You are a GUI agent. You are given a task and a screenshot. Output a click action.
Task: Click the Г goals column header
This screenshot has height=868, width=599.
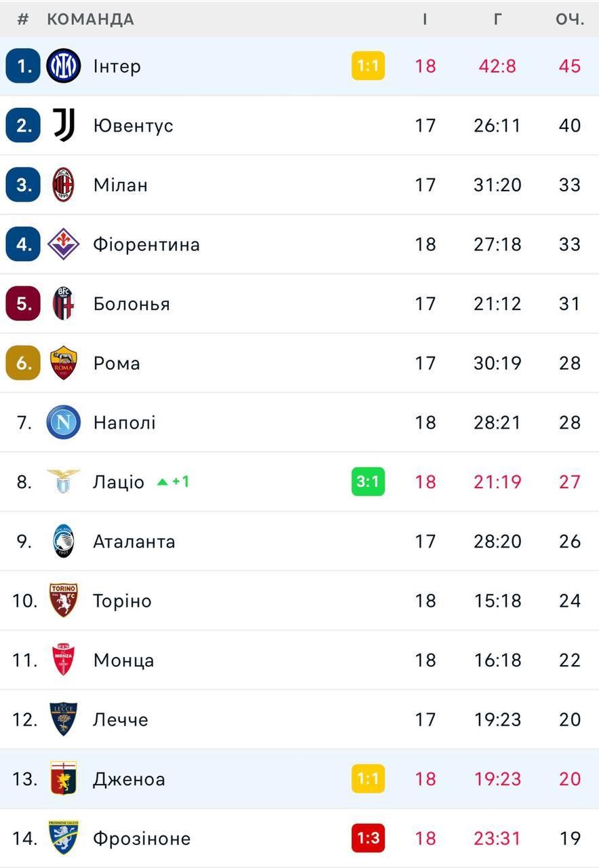497,19
